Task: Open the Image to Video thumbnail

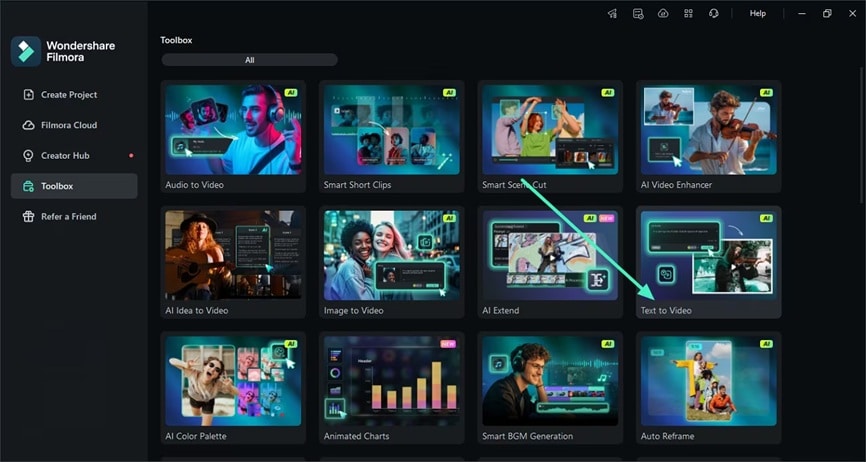Action: click(x=392, y=255)
